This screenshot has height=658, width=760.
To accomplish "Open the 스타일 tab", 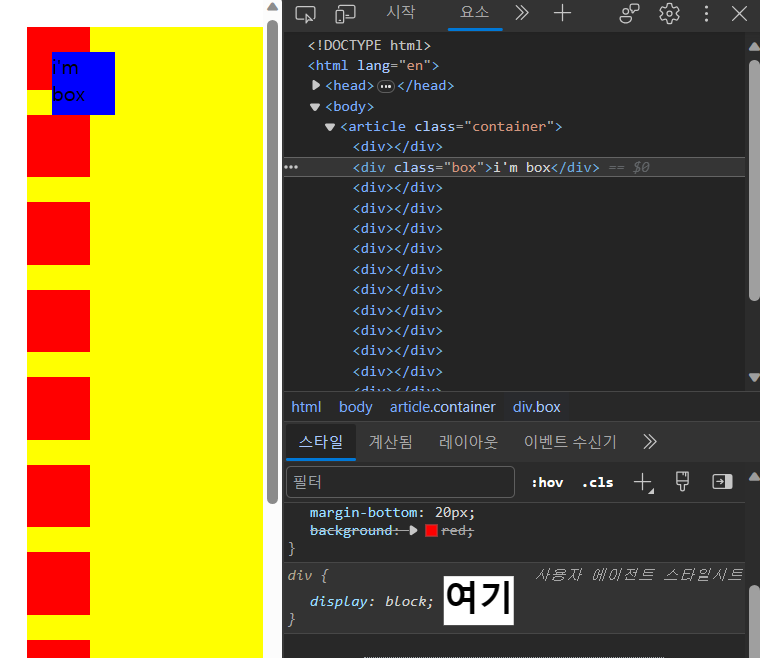I will point(321,442).
